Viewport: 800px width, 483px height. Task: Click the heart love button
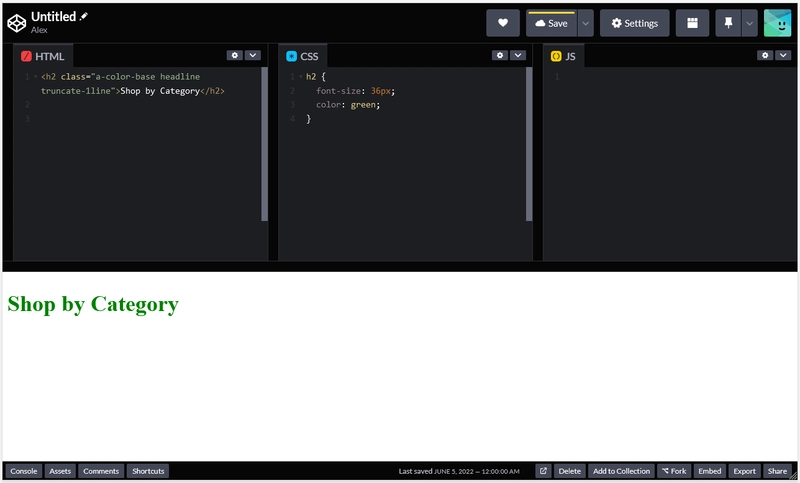tap(503, 23)
